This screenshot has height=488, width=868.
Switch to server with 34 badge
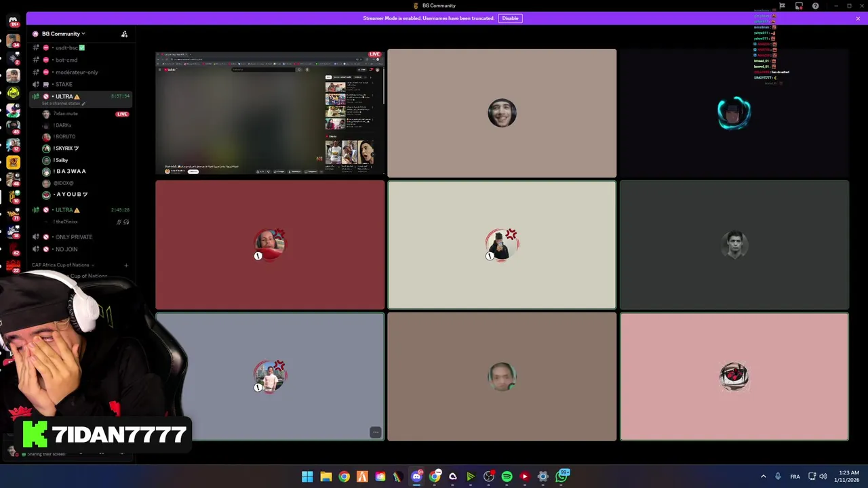pos(13,42)
